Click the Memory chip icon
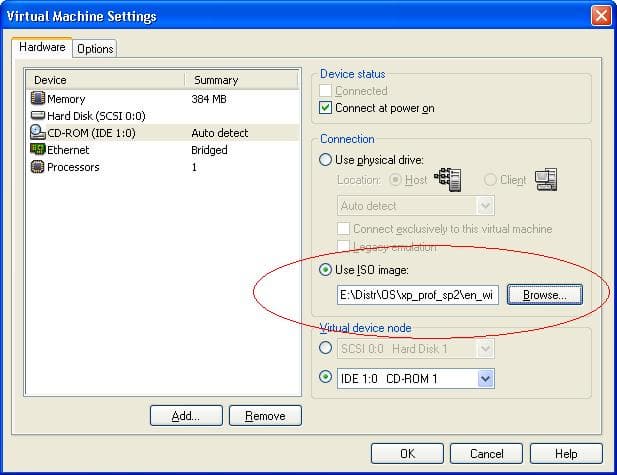617x475 pixels. click(x=37, y=98)
